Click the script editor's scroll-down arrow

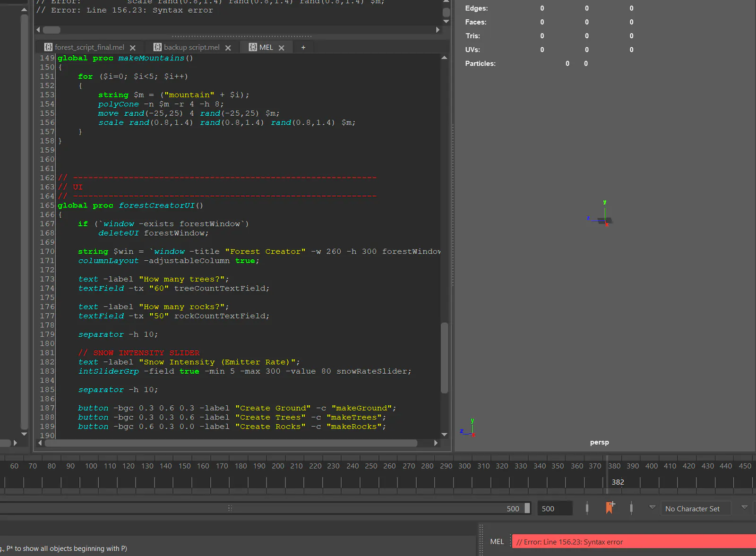pos(444,435)
